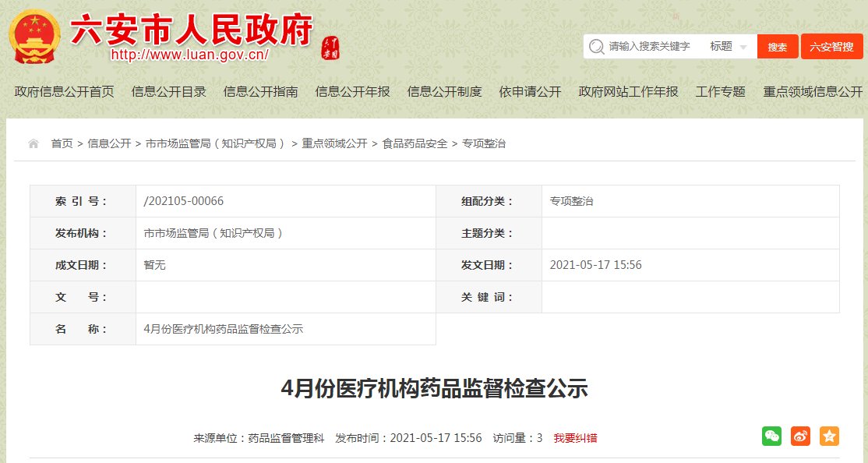Add page to favorites star icon
The width and height of the screenshot is (868, 463).
[x=829, y=436]
